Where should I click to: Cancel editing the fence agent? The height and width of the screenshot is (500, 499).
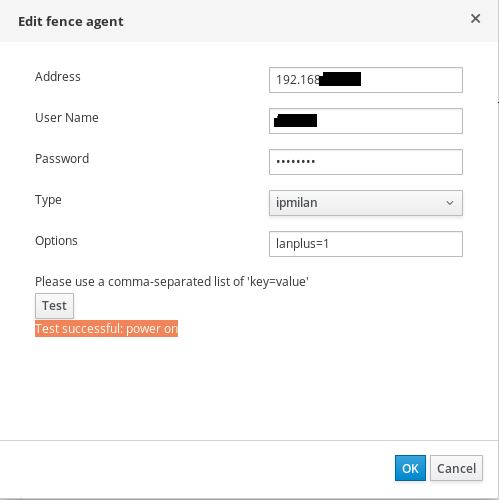point(456,468)
